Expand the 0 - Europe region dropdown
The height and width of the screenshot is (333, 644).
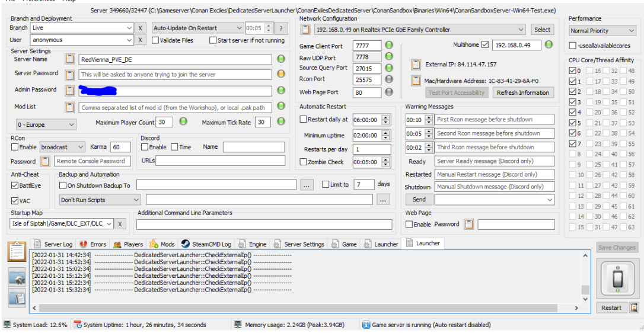[46, 124]
